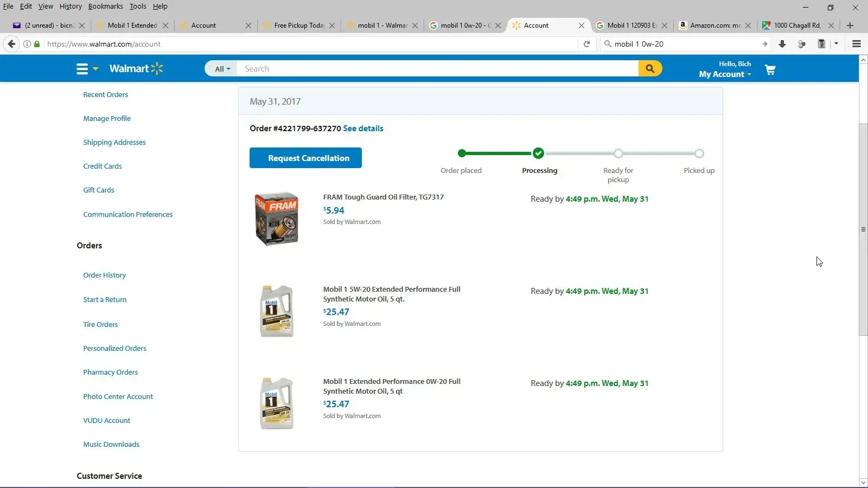Click the Request Cancellation button
The image size is (868, 488).
pos(305,158)
